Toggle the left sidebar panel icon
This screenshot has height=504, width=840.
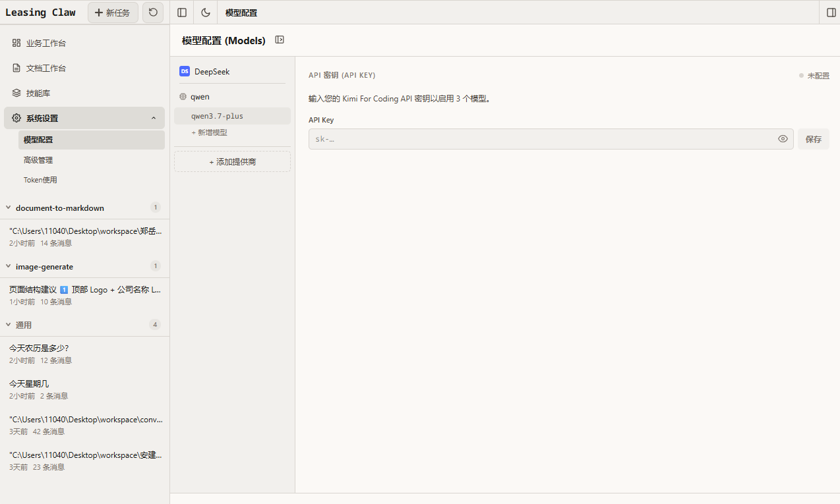click(x=182, y=13)
